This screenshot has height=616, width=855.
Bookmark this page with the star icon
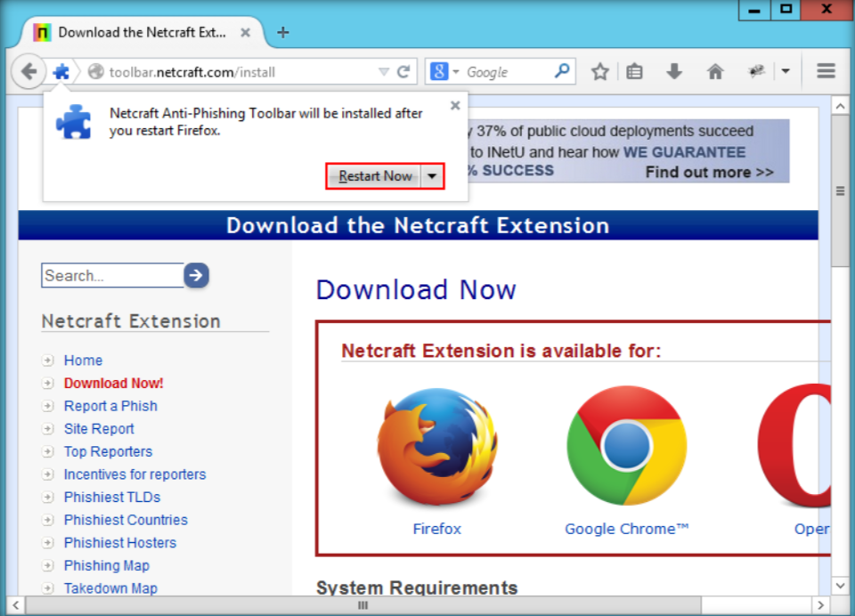[x=600, y=72]
